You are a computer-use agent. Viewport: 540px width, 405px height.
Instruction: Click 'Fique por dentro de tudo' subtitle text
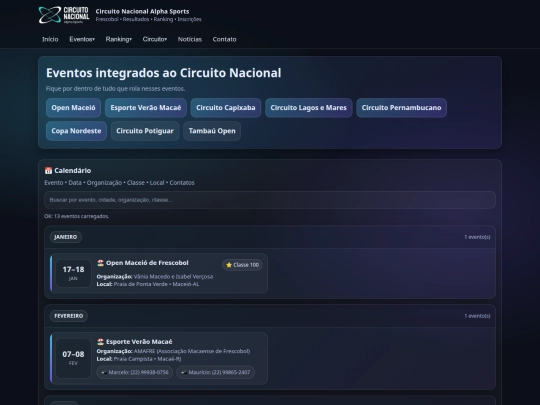tap(115, 89)
